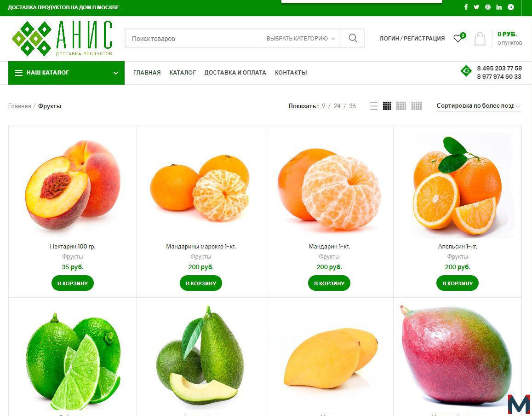This screenshot has height=416, width=532.
Task: Go to Доставка и оплата page
Action: (235, 73)
